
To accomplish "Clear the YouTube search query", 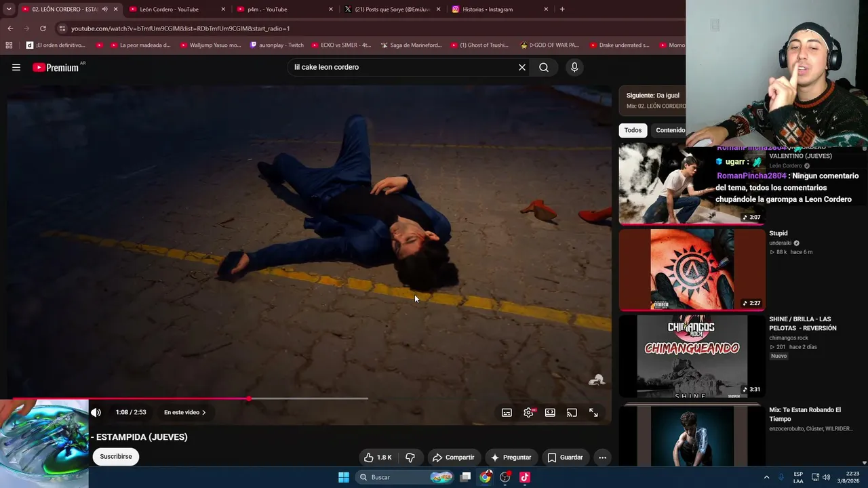I will (x=522, y=67).
